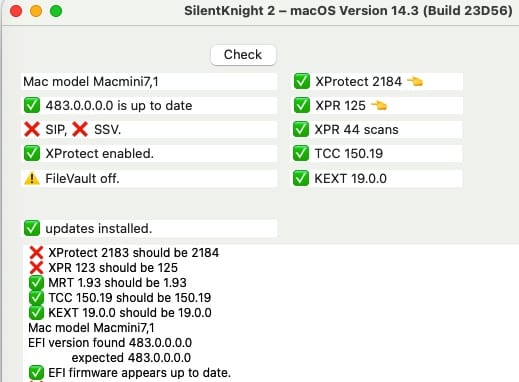Click the green checkmark beside XPR 125

pyautogui.click(x=302, y=106)
